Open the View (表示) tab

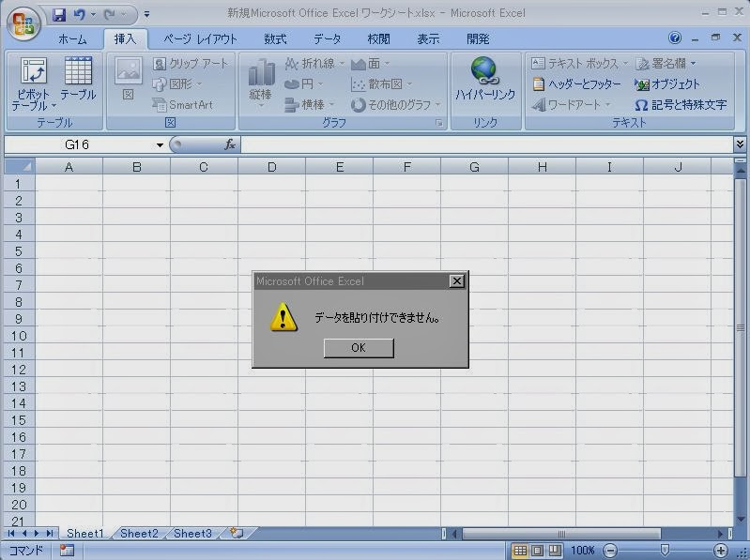[x=428, y=39]
